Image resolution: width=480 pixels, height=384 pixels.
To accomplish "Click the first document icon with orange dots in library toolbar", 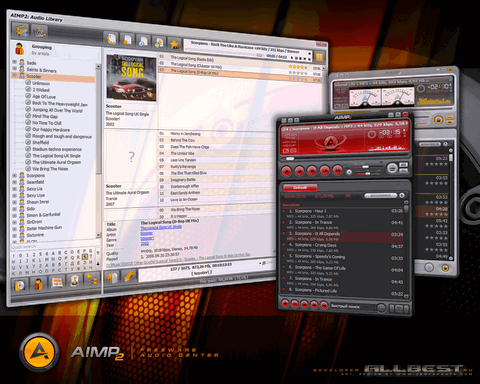I will 111,38.
